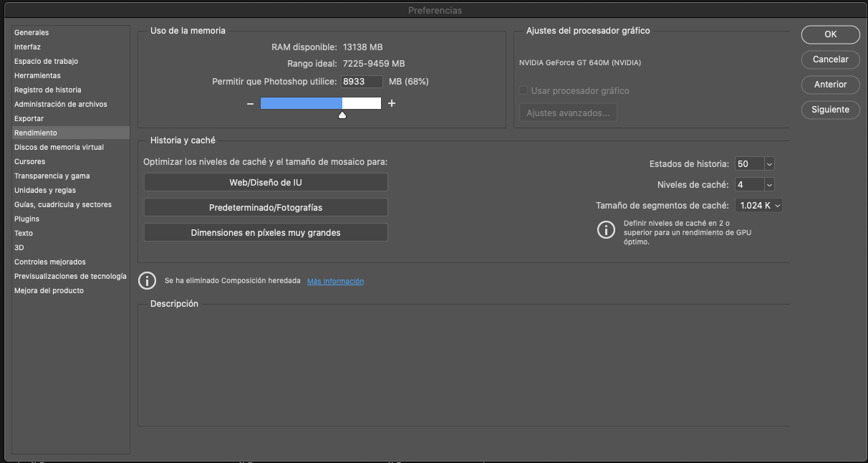Viewport: 868px width, 463px height.
Task: Expand the Tamaño de segmentos de caché dropdown
Action: (x=758, y=205)
